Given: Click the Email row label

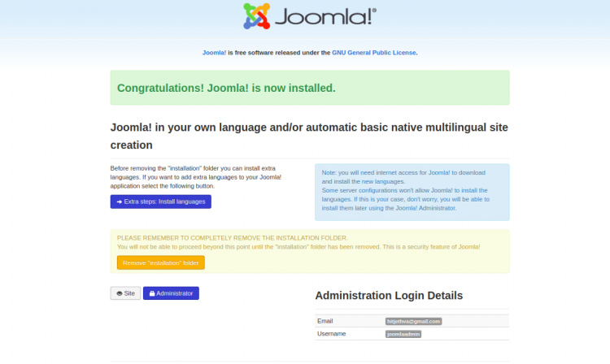Looking at the screenshot, I should coord(325,321).
